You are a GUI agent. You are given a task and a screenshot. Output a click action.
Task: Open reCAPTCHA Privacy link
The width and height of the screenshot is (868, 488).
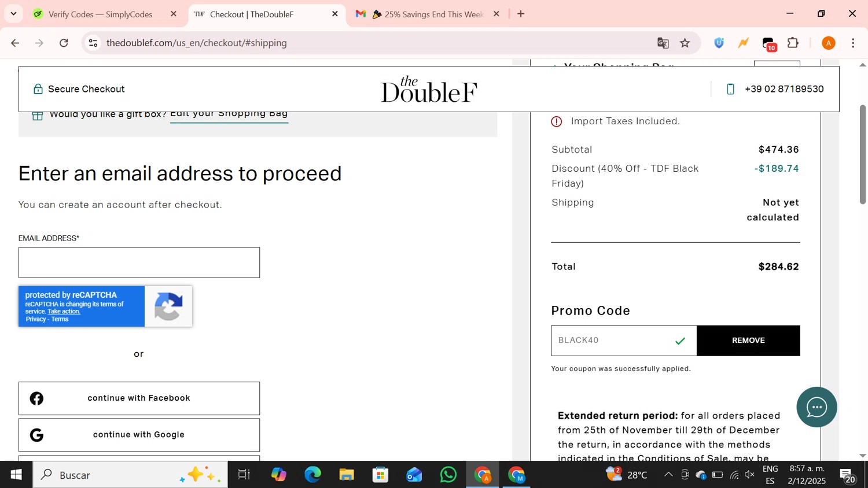[36, 319]
